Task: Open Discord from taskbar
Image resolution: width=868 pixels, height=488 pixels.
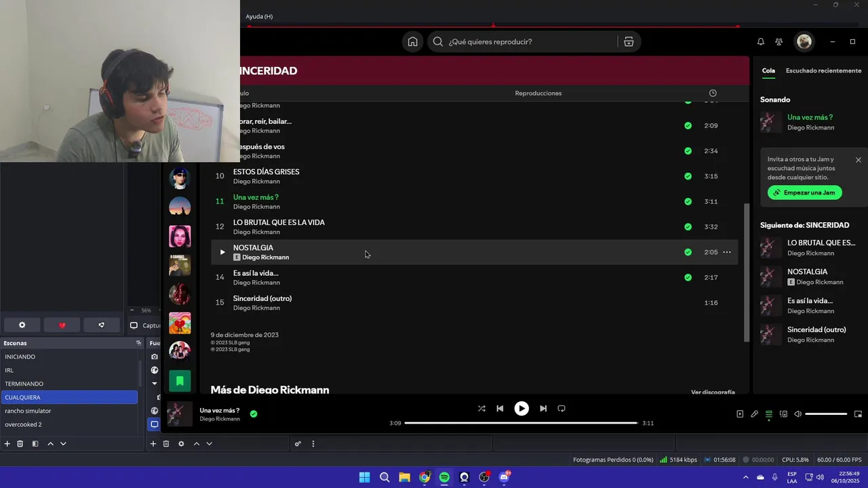Action: (x=504, y=477)
